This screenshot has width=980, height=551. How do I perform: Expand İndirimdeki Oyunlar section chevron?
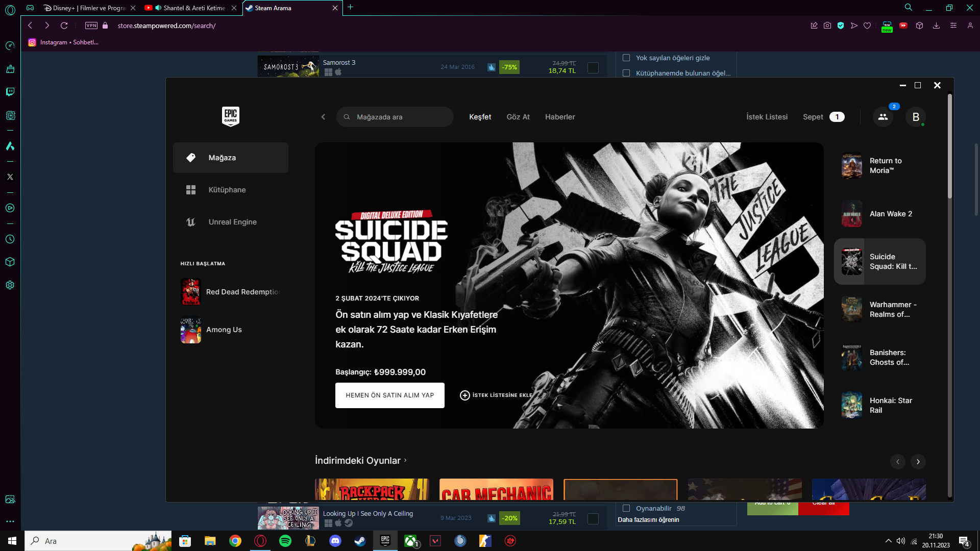(x=405, y=460)
